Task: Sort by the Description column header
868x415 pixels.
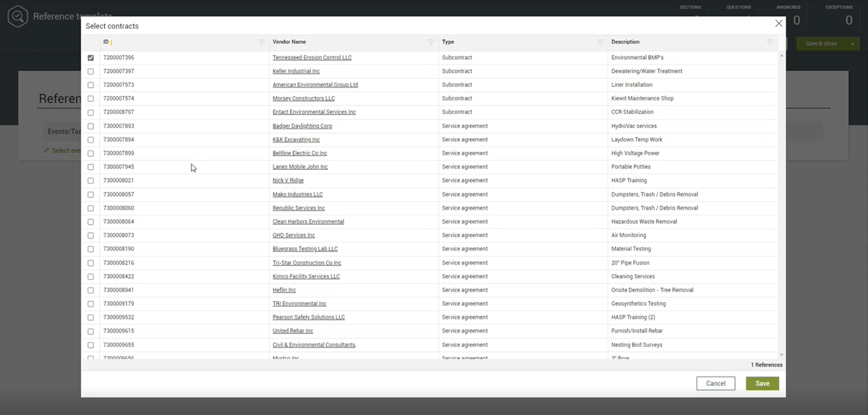Action: 626,42
